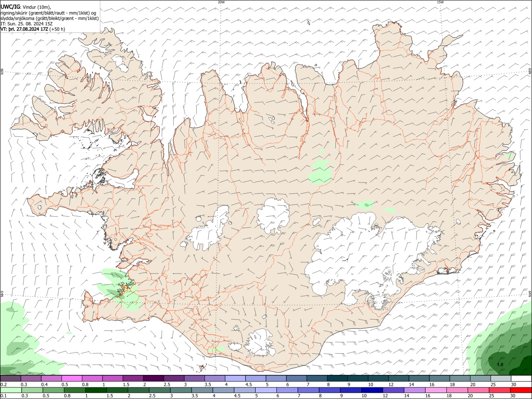Click the UWC/IG title in header box

click(x=10, y=7)
